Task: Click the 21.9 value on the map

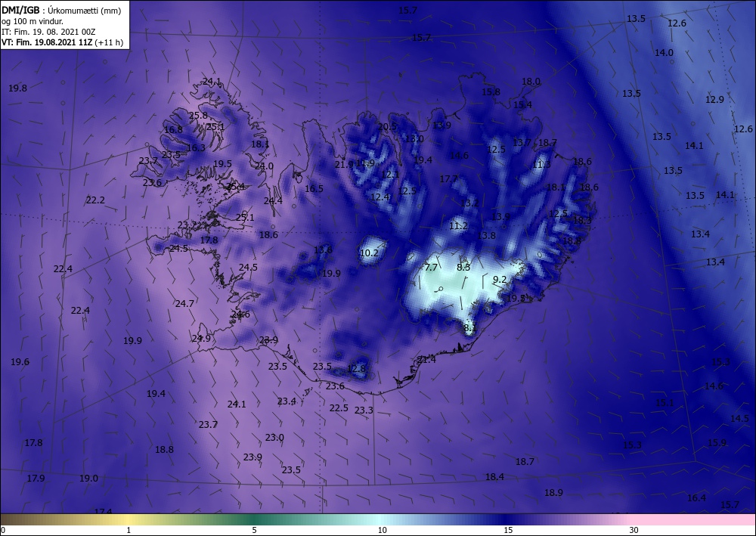Action: click(344, 164)
